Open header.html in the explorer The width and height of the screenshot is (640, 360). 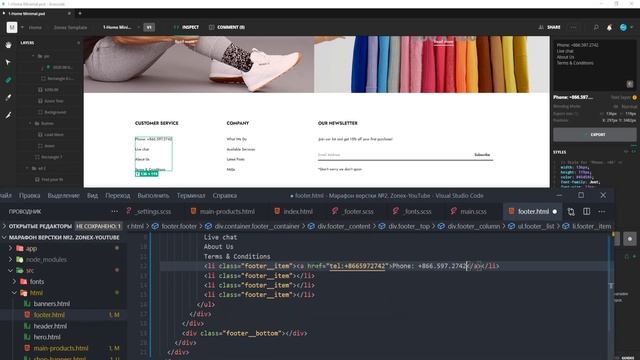[x=50, y=326]
